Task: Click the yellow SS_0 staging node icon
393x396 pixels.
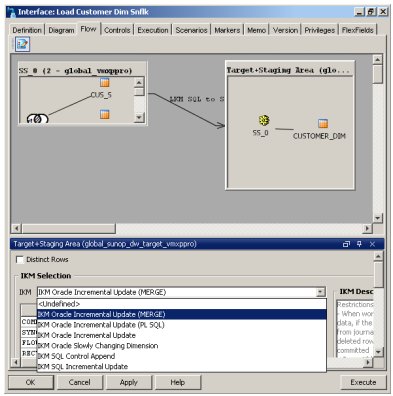Action: [x=264, y=120]
